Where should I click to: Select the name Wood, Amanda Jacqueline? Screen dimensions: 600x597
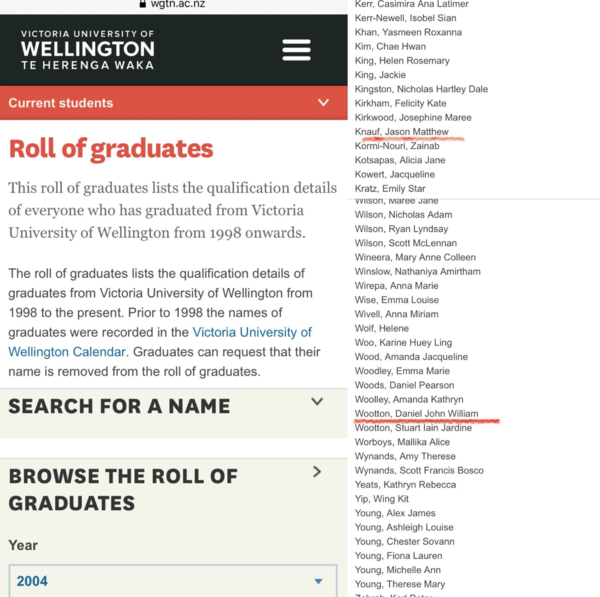tap(411, 356)
